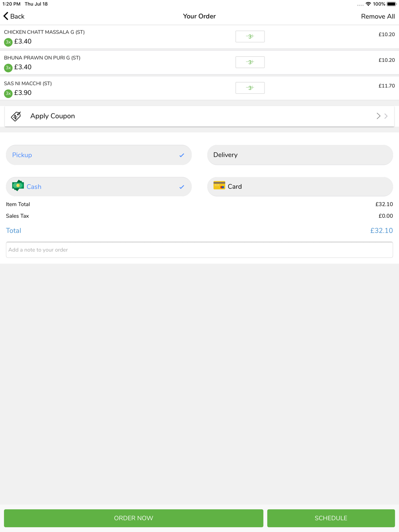
Task: Tap the 3x badge on Chicken Chatt Massala
Action: coord(8,42)
